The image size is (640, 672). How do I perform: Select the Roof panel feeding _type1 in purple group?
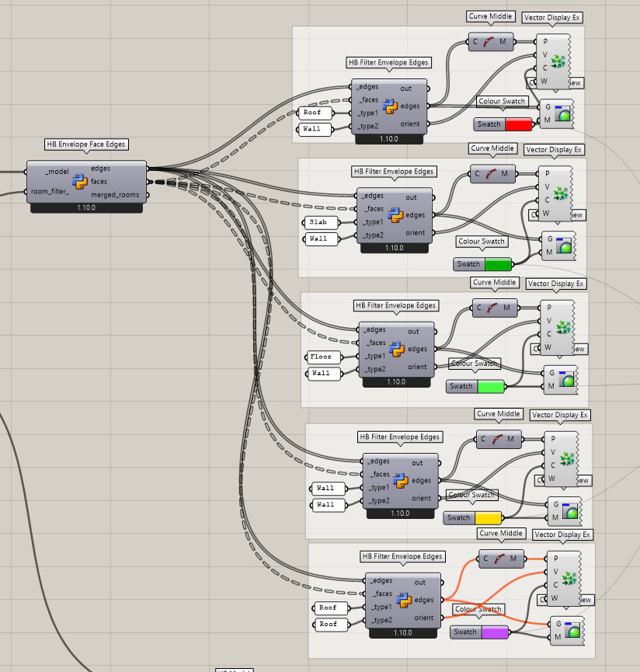click(331, 608)
